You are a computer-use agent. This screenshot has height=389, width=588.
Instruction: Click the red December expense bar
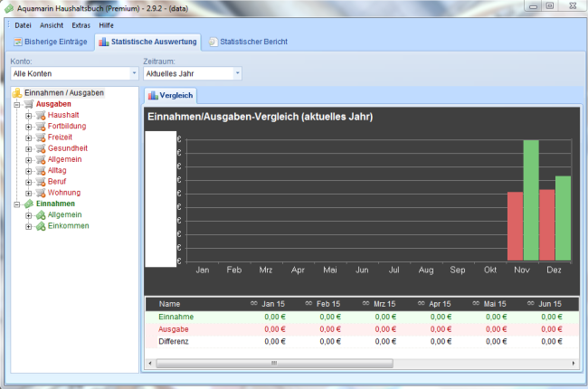(x=546, y=225)
